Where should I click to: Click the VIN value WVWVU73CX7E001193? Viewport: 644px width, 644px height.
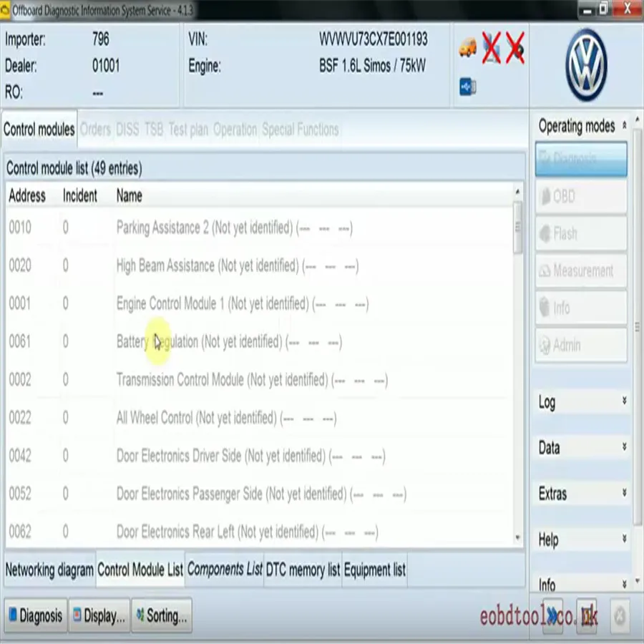pyautogui.click(x=374, y=39)
